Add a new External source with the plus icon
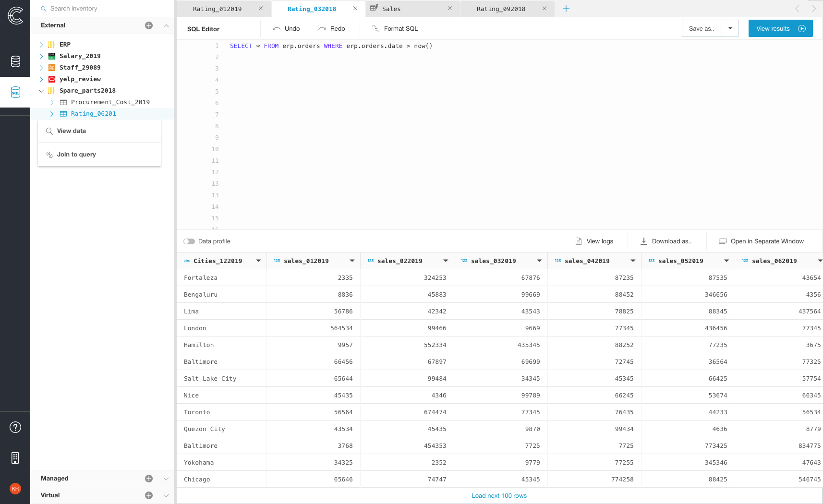Viewport: 823px width, 504px height. (x=149, y=25)
